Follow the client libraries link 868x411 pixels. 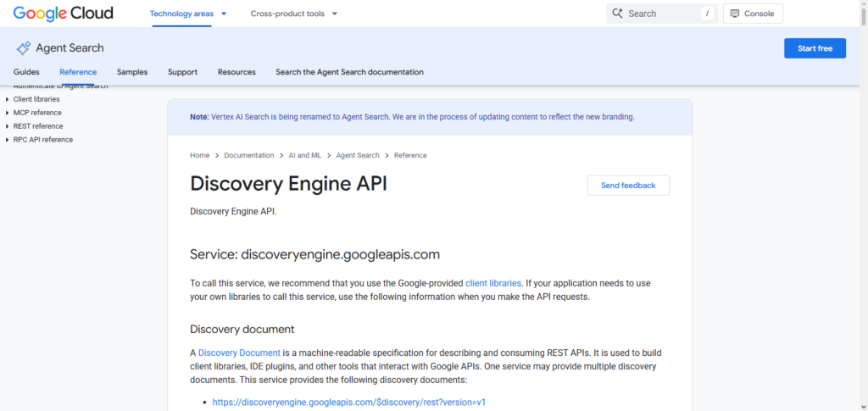[x=493, y=283]
